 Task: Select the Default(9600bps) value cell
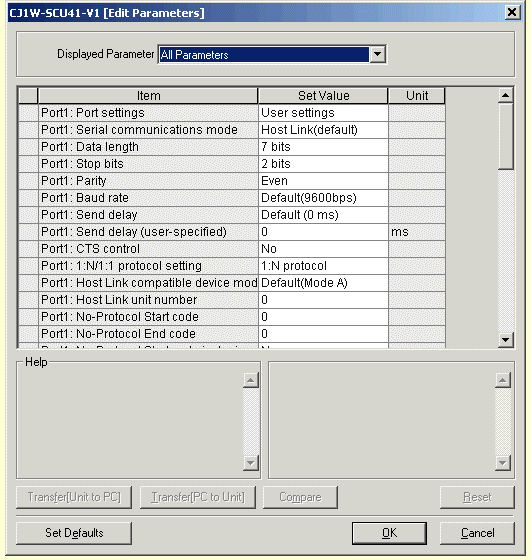click(323, 198)
